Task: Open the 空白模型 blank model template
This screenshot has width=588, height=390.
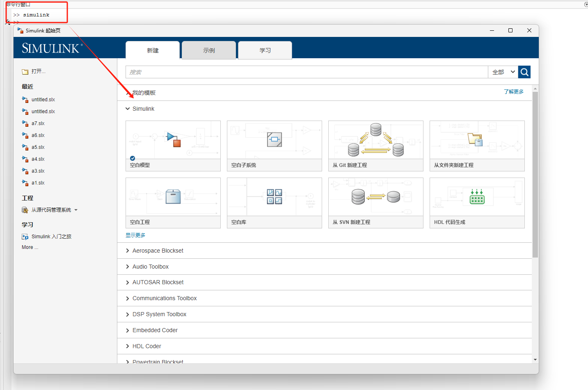Action: tap(173, 146)
